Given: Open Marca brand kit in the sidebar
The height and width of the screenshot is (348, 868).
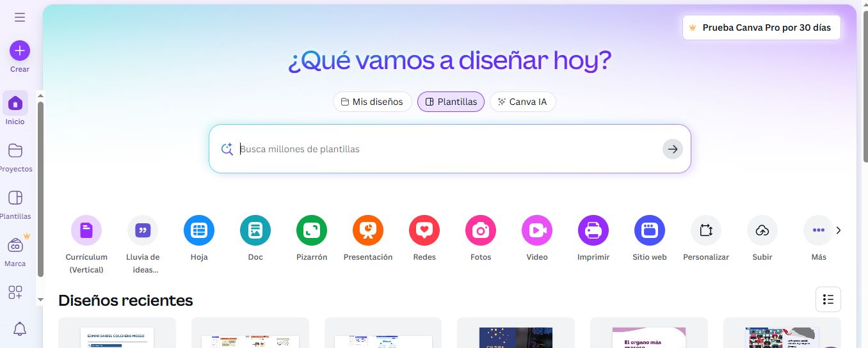Looking at the screenshot, I should click(15, 246).
